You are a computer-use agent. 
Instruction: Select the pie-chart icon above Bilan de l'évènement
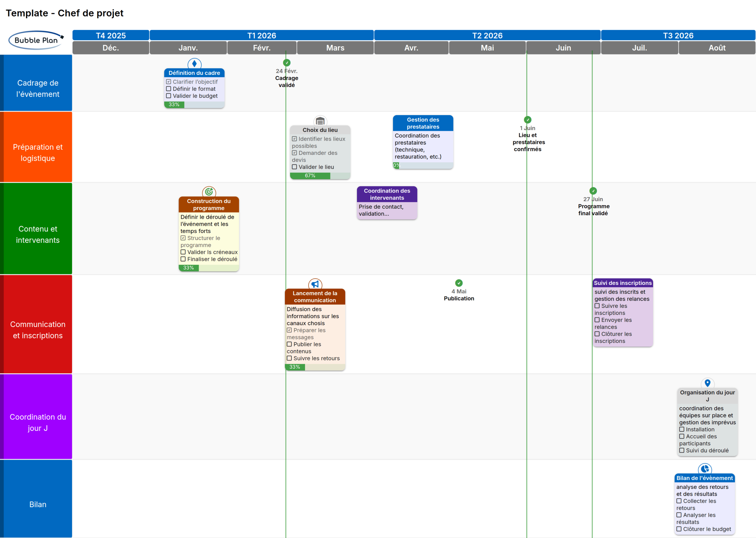tap(705, 469)
